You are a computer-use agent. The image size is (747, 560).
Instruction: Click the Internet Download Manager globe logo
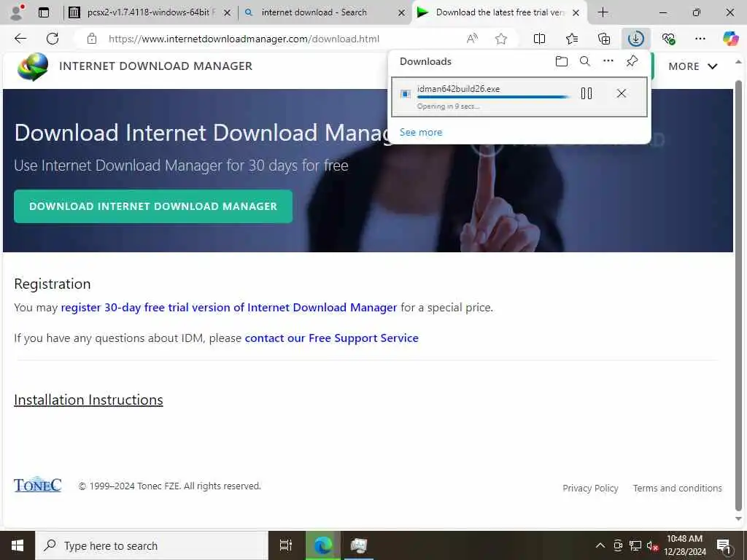(32, 66)
